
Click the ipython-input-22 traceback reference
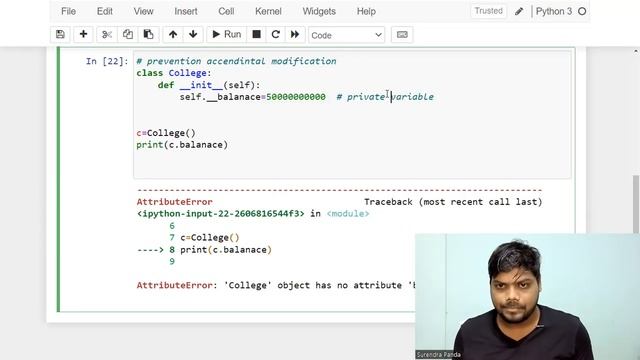220,213
